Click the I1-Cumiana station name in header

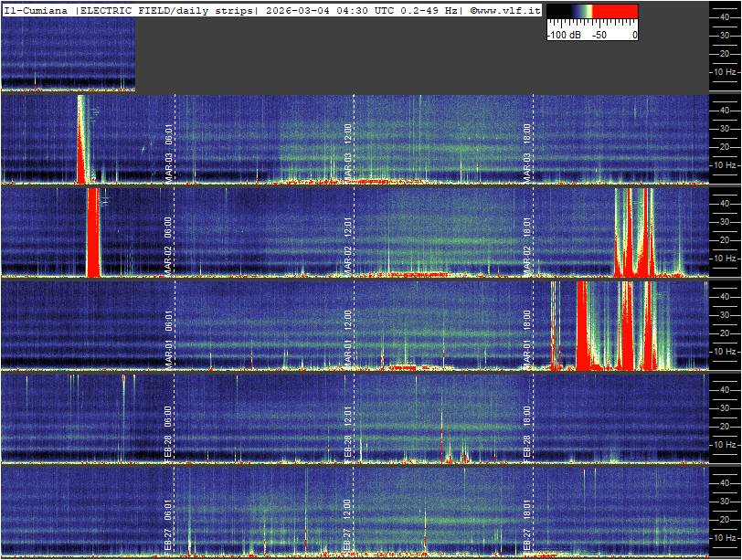(37, 9)
